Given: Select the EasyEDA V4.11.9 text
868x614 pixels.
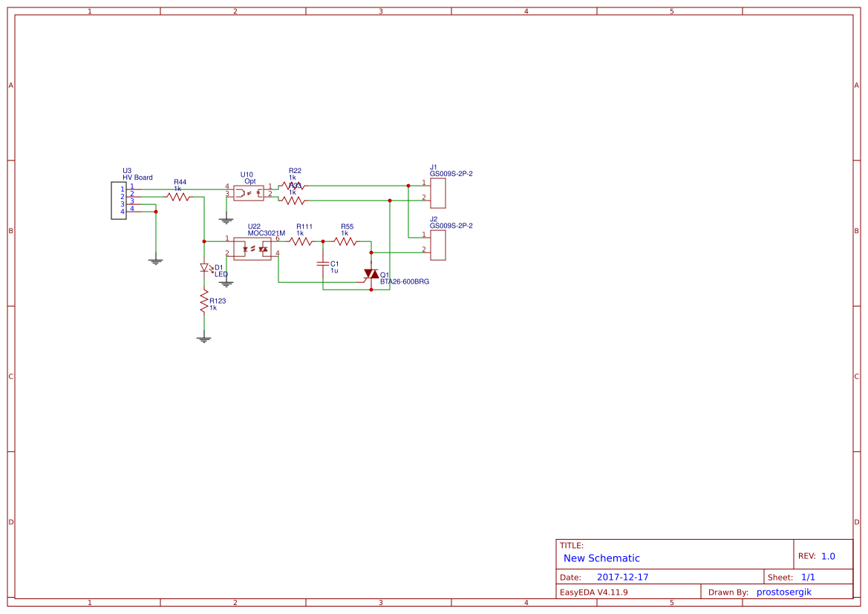Looking at the screenshot, I should (x=594, y=592).
